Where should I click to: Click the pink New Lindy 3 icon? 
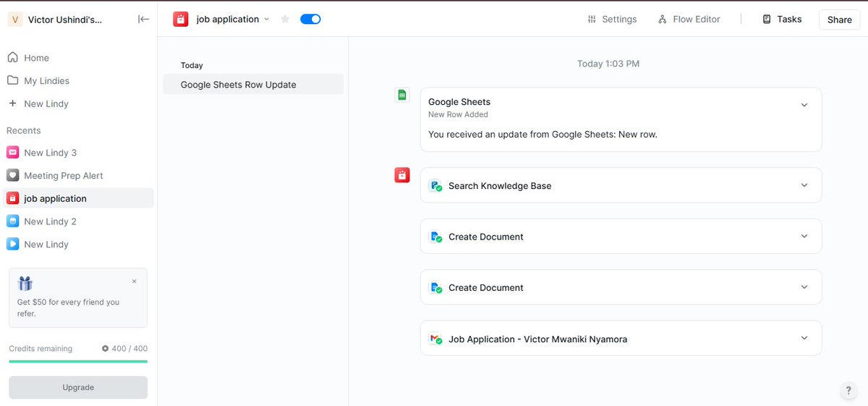pyautogui.click(x=12, y=153)
